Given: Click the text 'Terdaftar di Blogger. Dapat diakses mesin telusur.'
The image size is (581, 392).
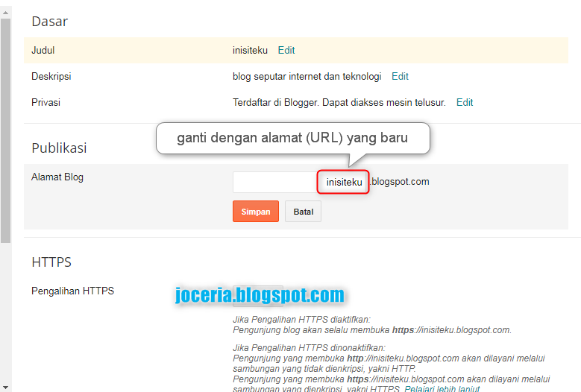Looking at the screenshot, I should [339, 102].
